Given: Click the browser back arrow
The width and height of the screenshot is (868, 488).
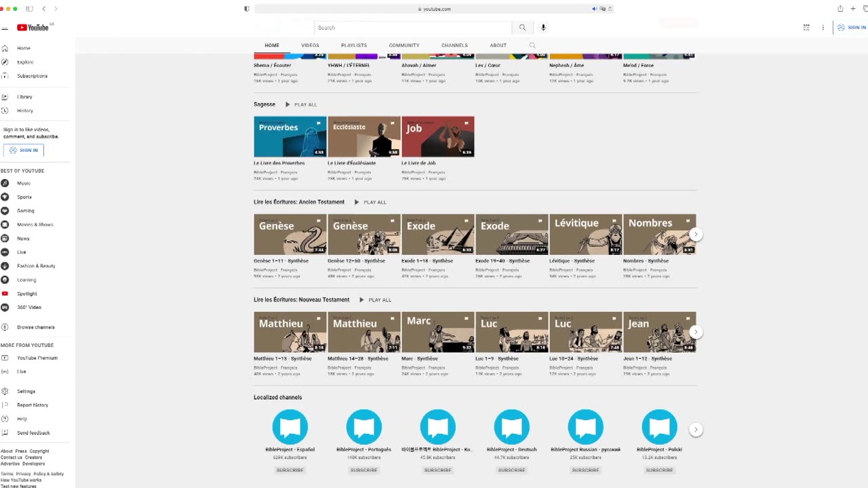Looking at the screenshot, I should coord(44,9).
